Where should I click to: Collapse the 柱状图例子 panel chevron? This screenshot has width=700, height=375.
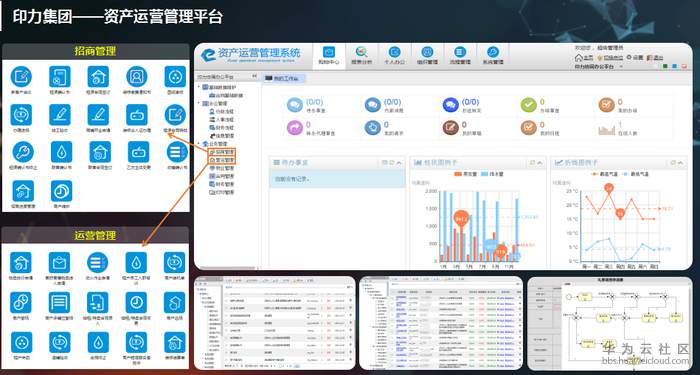click(540, 163)
